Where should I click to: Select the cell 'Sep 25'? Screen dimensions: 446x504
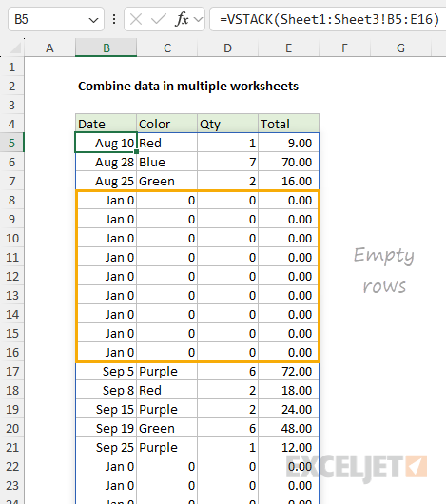[x=107, y=446]
